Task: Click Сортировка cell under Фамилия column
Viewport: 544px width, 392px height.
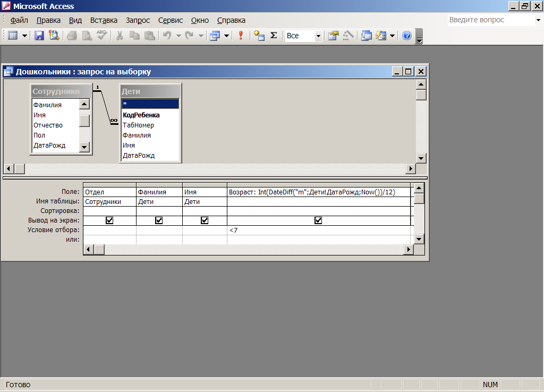Action: pos(159,211)
